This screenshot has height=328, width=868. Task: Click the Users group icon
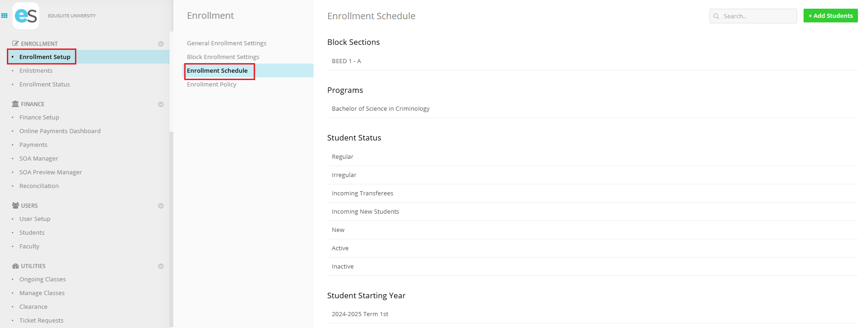(15, 206)
